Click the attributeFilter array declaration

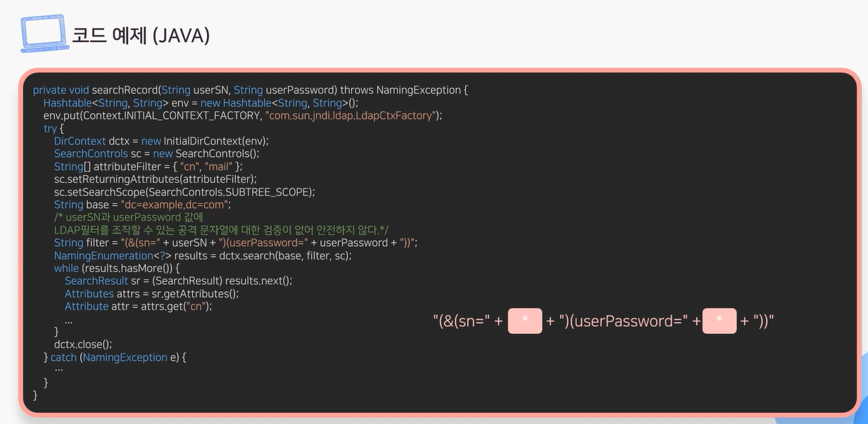(x=149, y=167)
